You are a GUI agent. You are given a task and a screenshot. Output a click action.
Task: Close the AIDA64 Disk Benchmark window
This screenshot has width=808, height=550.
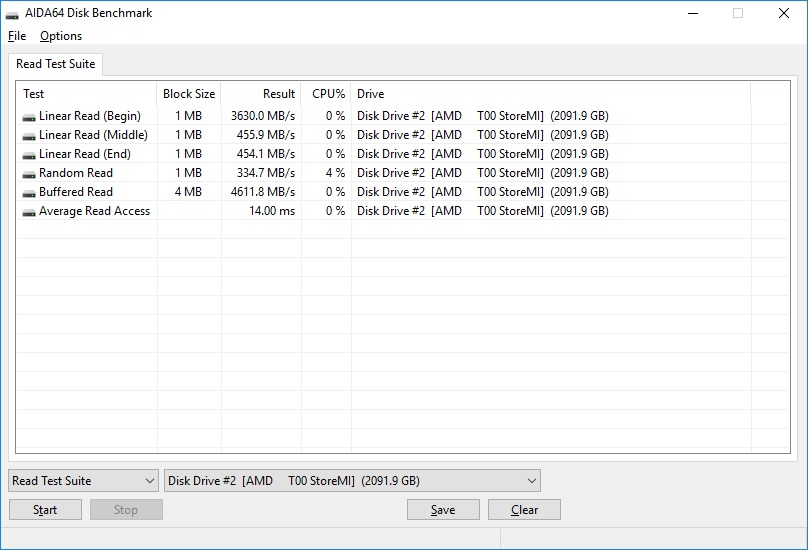point(784,13)
